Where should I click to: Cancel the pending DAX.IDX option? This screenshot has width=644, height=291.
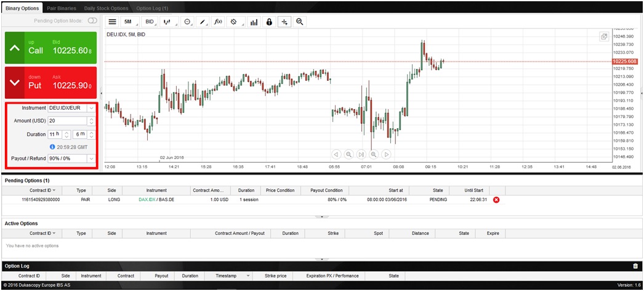(x=496, y=200)
